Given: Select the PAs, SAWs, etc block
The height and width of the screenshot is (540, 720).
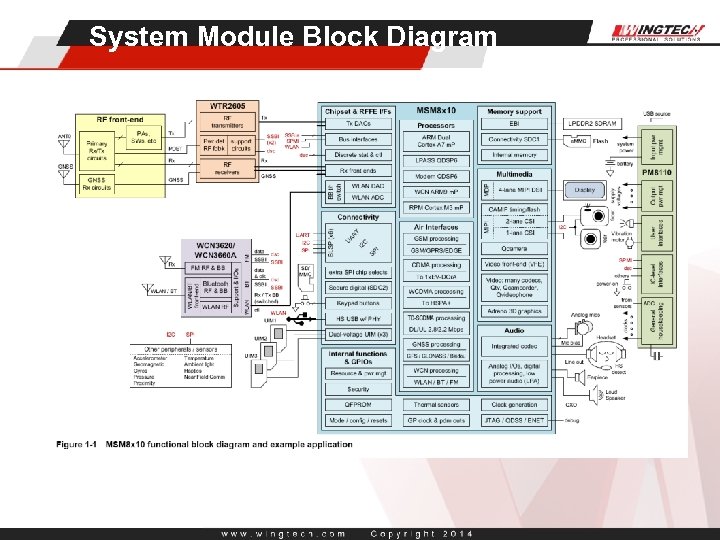Looking at the screenshot, I should [144, 137].
